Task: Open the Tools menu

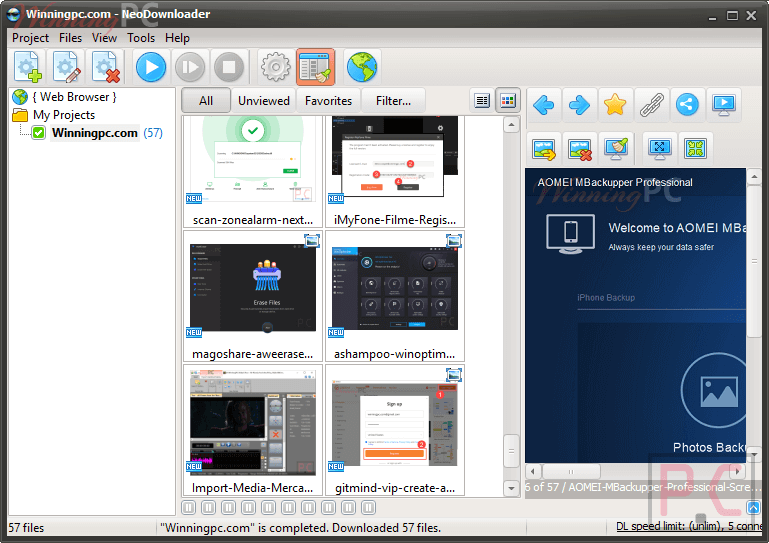Action: (x=141, y=38)
